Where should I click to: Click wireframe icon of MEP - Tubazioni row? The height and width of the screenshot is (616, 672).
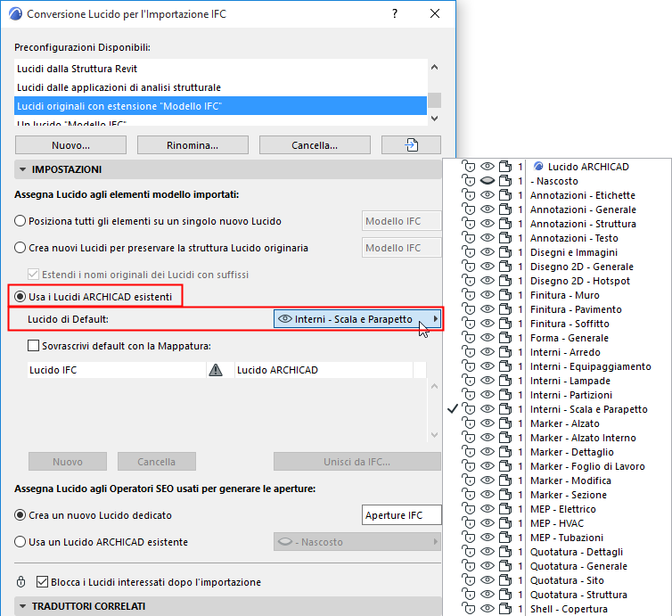pyautogui.click(x=505, y=538)
